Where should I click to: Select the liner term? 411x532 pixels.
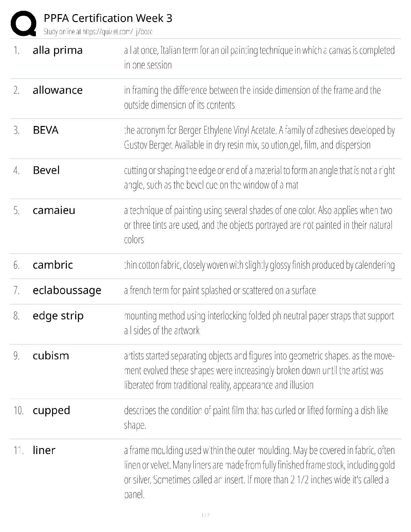[x=44, y=450]
